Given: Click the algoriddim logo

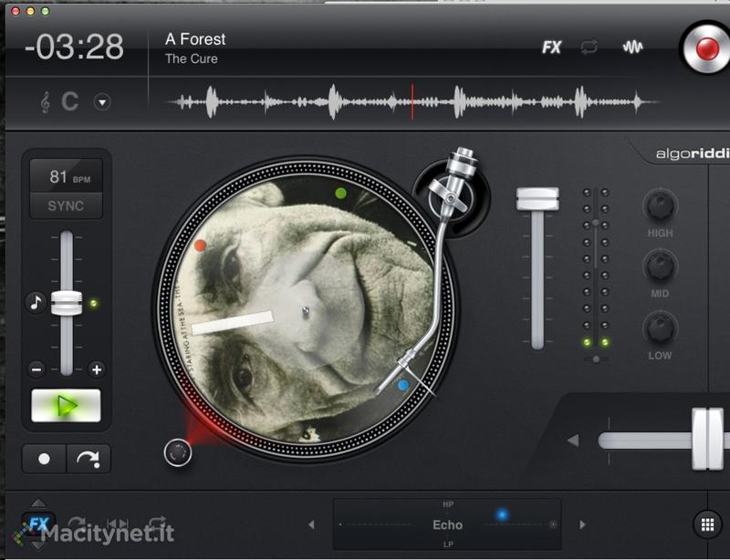Looking at the screenshot, I should (693, 153).
